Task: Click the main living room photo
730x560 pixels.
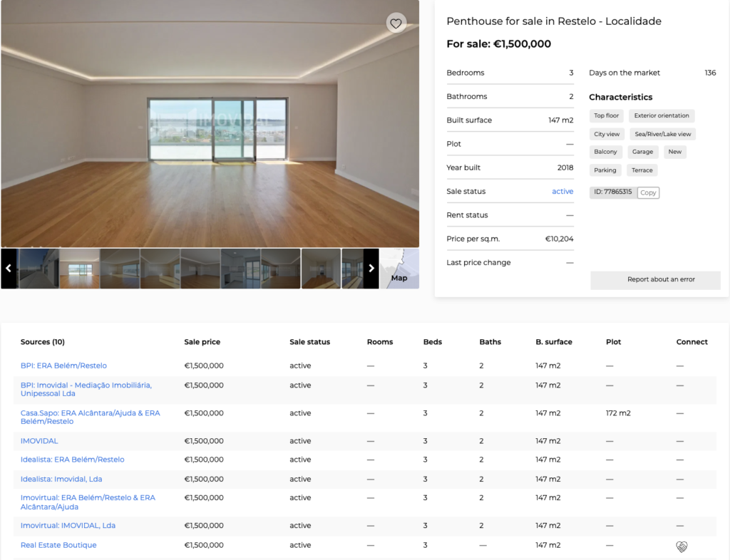Action: click(x=210, y=124)
